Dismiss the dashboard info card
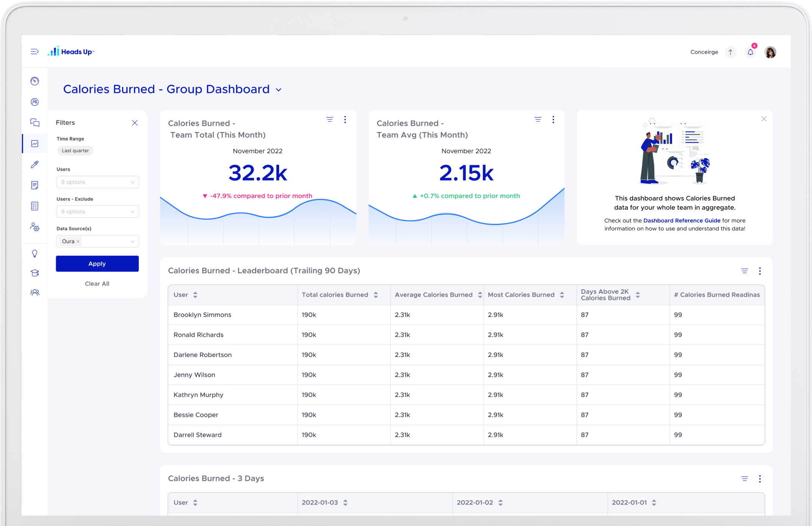This screenshot has height=526, width=812. tap(764, 119)
